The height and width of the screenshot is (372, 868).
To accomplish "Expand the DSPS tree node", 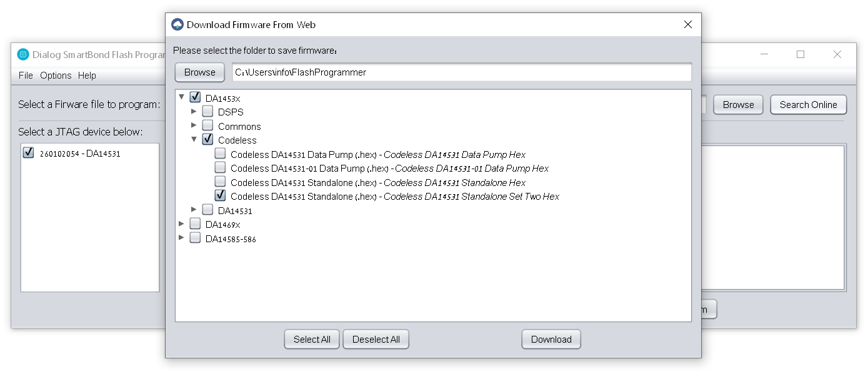I will pyautogui.click(x=194, y=112).
